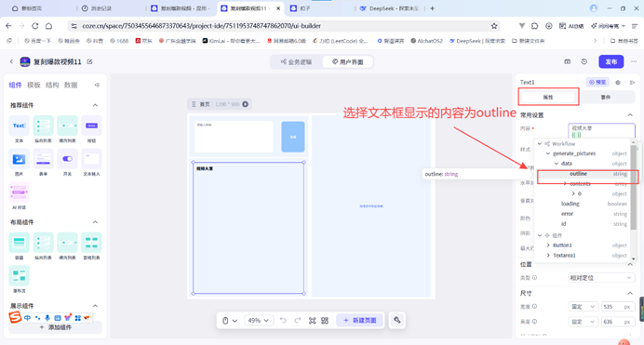Open the events tab for Text1
The image size is (644, 345).
(x=606, y=98)
